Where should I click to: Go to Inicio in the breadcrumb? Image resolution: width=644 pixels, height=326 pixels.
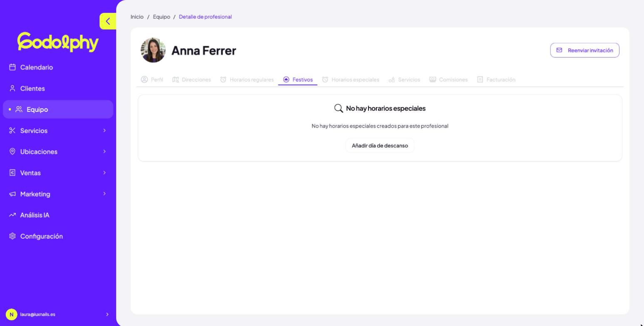[x=137, y=17]
